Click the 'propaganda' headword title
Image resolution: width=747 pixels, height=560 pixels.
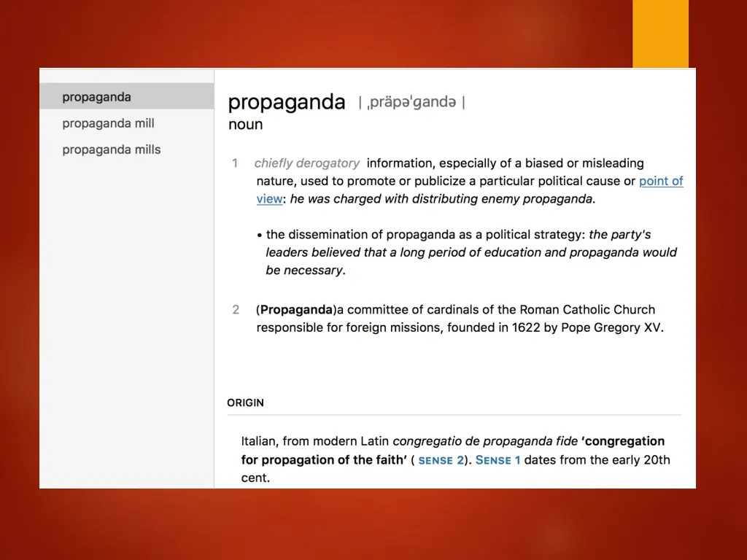(x=286, y=103)
